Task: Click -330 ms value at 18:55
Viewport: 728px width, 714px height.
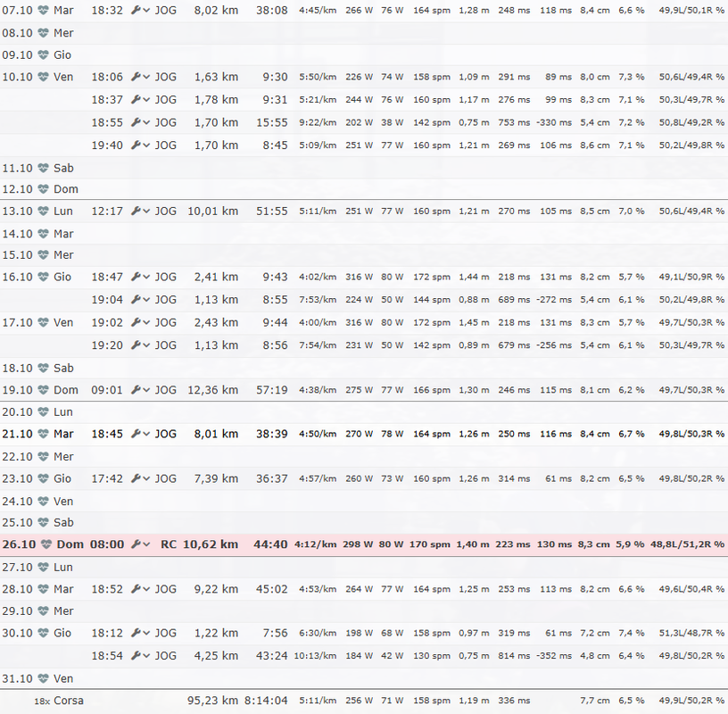Action: click(x=554, y=122)
